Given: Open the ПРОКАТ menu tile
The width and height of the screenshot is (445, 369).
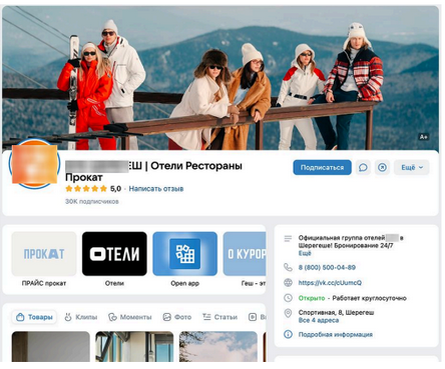Looking at the screenshot, I should coord(44,254).
